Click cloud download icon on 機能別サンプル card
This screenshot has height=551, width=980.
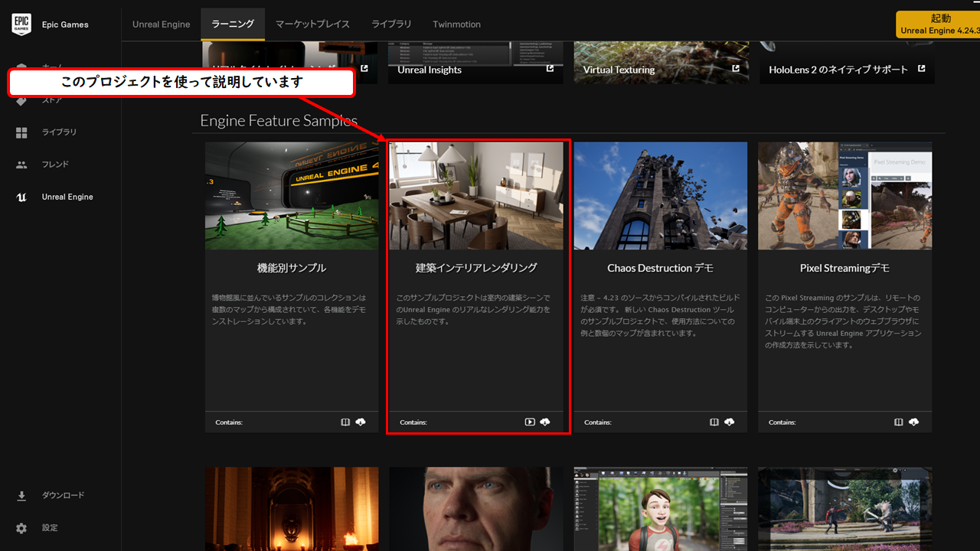pos(360,422)
